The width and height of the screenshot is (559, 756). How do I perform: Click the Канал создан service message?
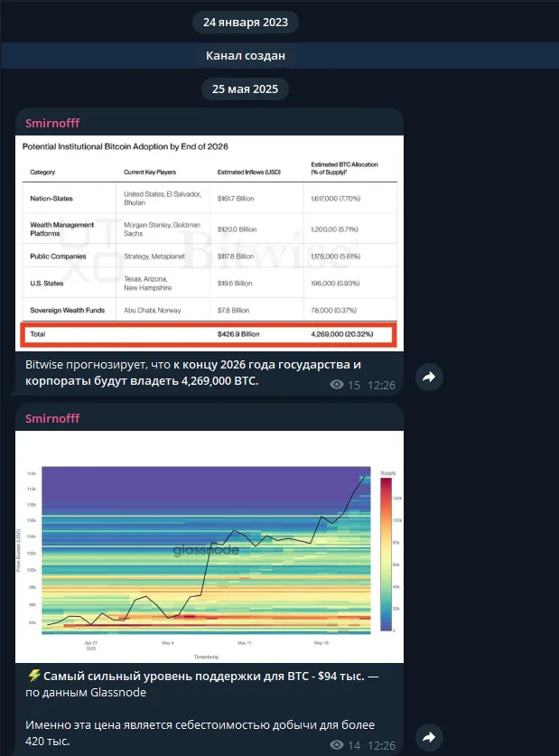246,55
